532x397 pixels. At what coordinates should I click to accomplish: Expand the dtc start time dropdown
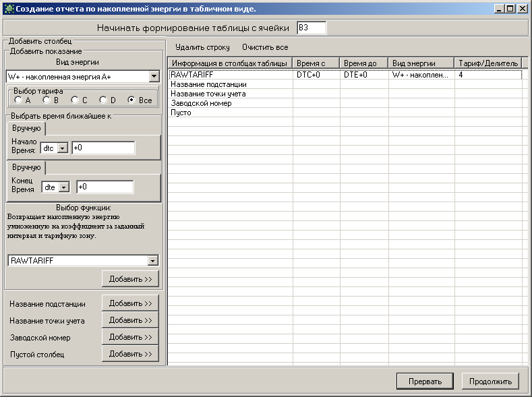(63, 148)
